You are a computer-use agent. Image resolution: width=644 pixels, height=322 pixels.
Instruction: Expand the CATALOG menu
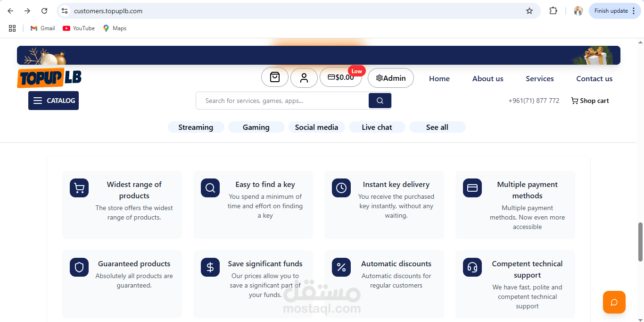click(53, 101)
